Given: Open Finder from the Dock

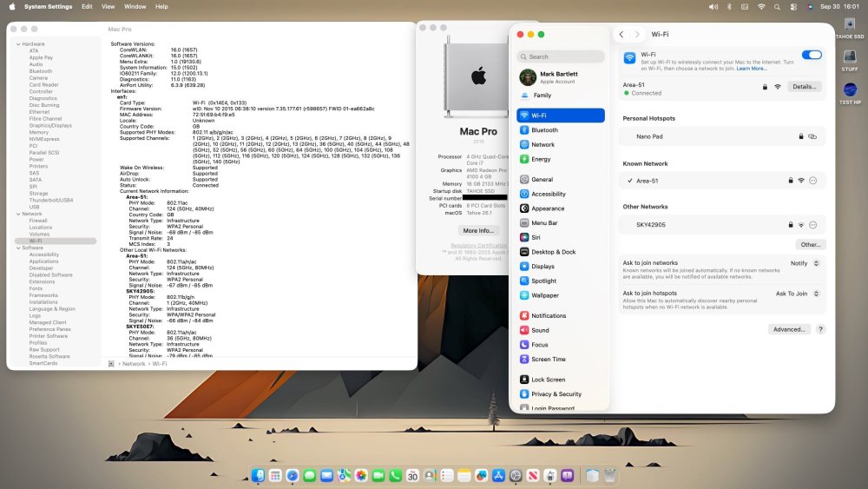Looking at the screenshot, I should [258, 475].
